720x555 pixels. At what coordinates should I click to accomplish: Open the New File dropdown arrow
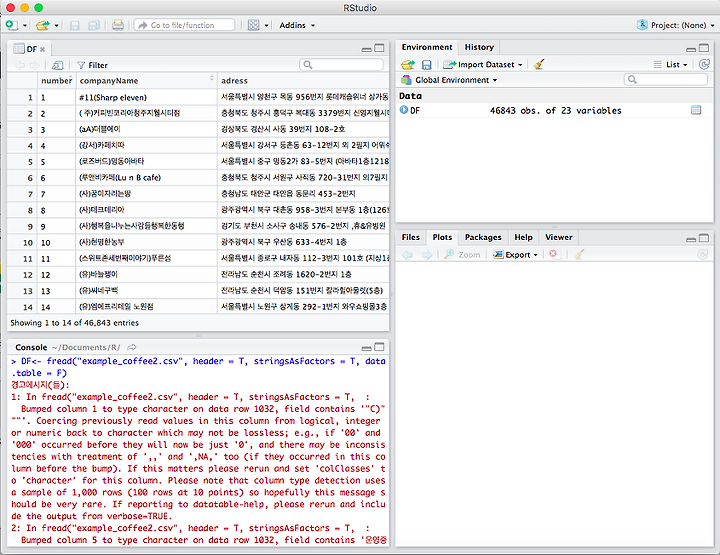(x=25, y=26)
